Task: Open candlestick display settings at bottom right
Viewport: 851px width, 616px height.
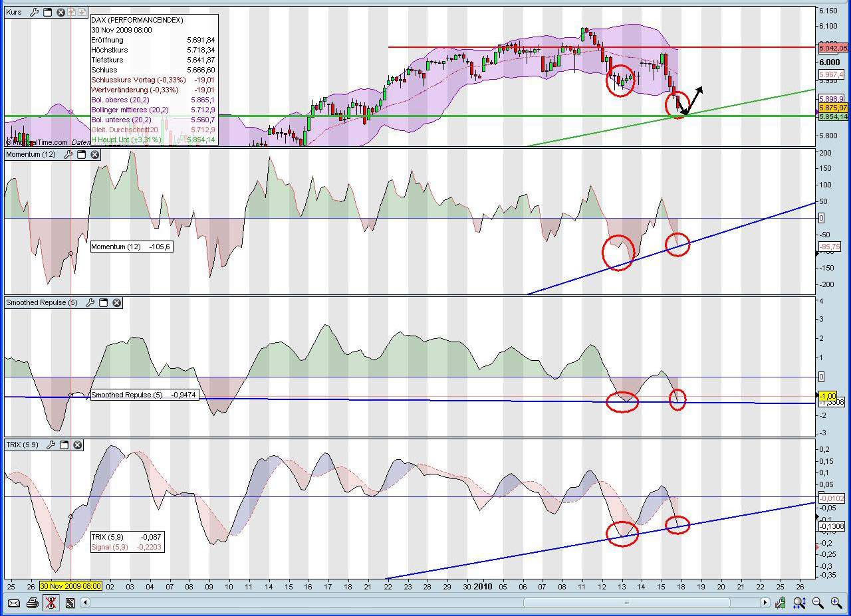Action: click(x=781, y=603)
